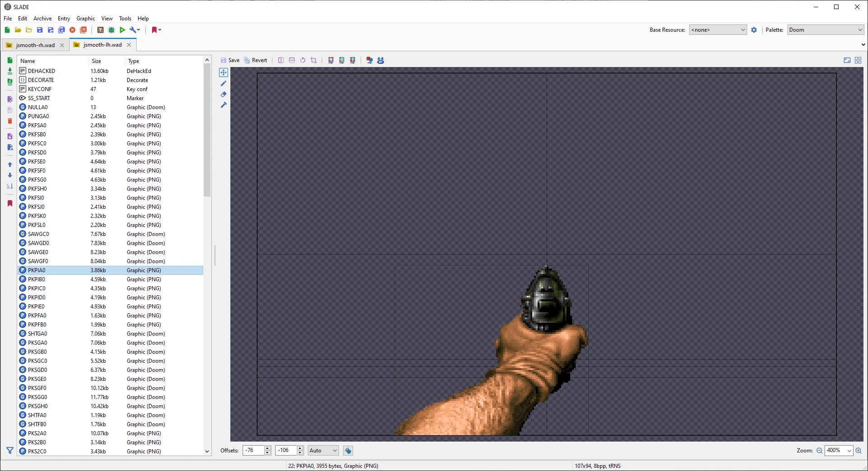Click the green Run Archive play icon

pos(122,30)
